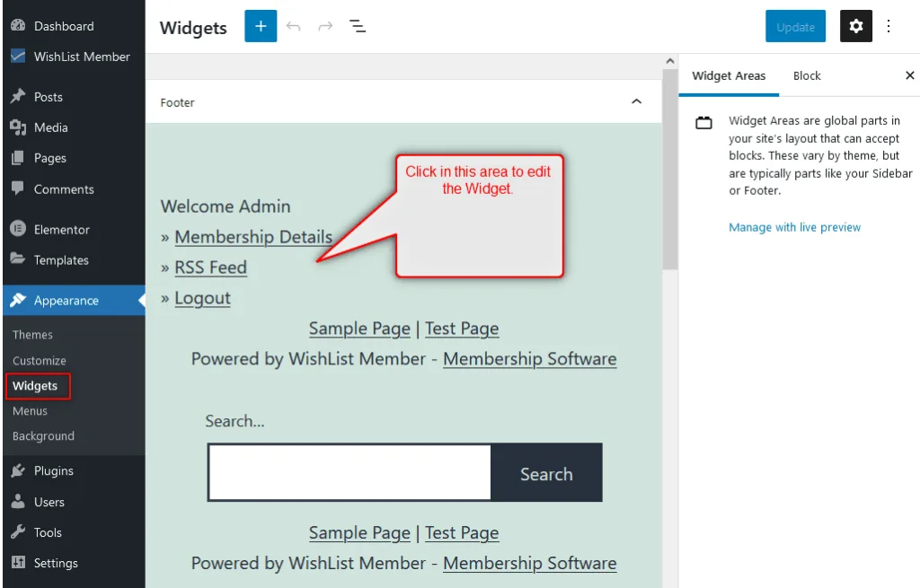Open the Document Overview list icon
920x588 pixels.
coord(358,26)
